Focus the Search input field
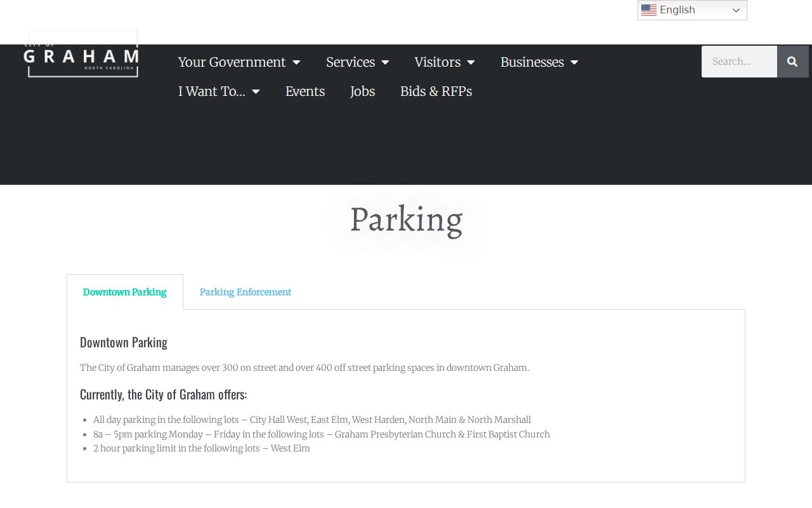This screenshot has height=508, width=812. pos(739,62)
